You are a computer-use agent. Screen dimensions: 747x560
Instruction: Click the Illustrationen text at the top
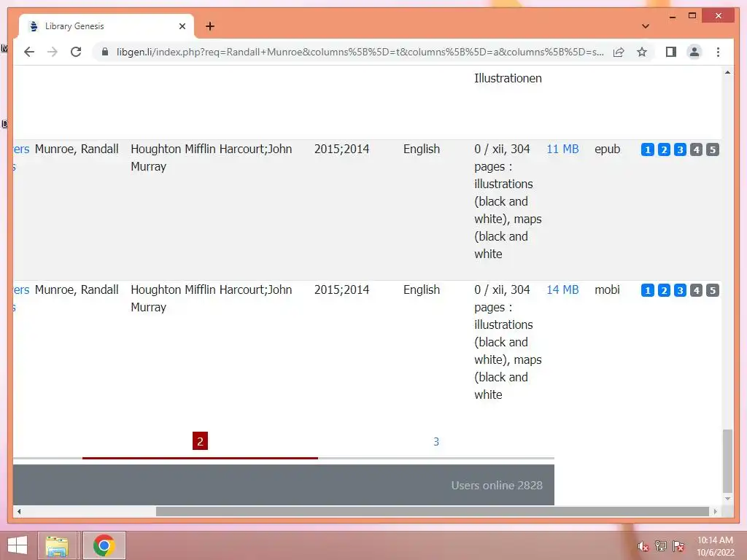pyautogui.click(x=508, y=78)
